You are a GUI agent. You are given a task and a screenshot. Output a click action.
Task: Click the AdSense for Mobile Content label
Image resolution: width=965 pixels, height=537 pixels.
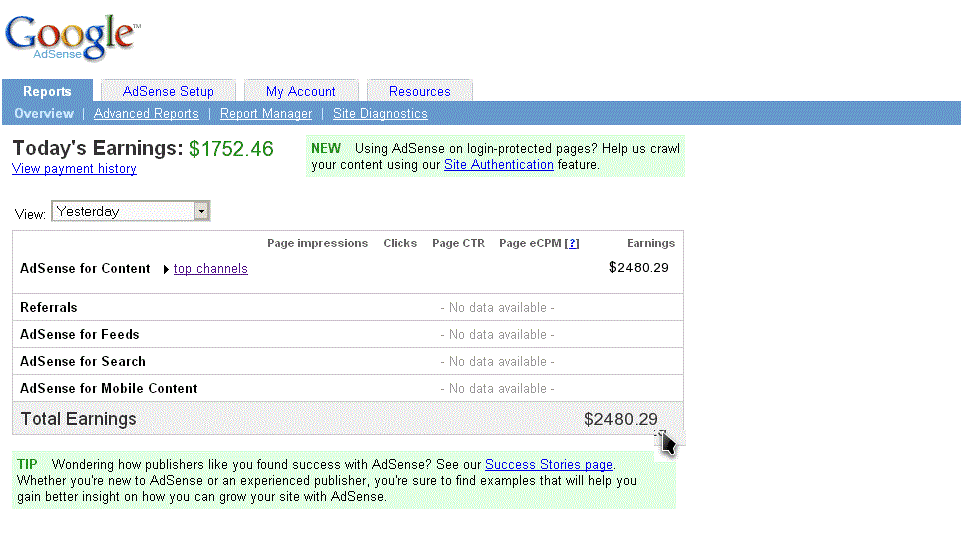[x=108, y=389]
